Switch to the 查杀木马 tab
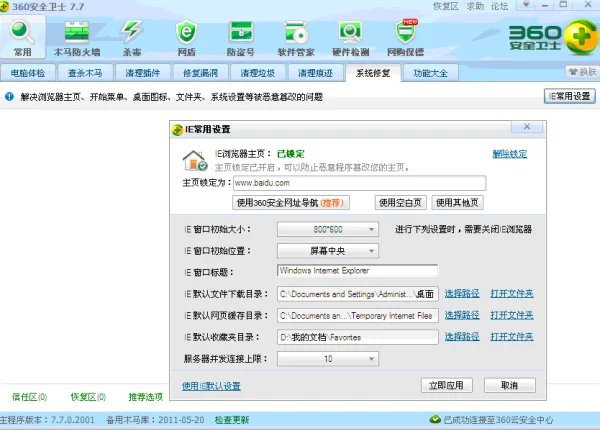Viewport: 600px width, 431px height. click(x=85, y=73)
